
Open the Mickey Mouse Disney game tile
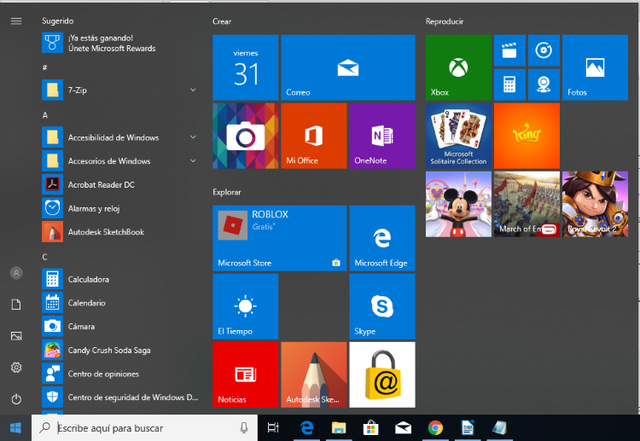458,204
